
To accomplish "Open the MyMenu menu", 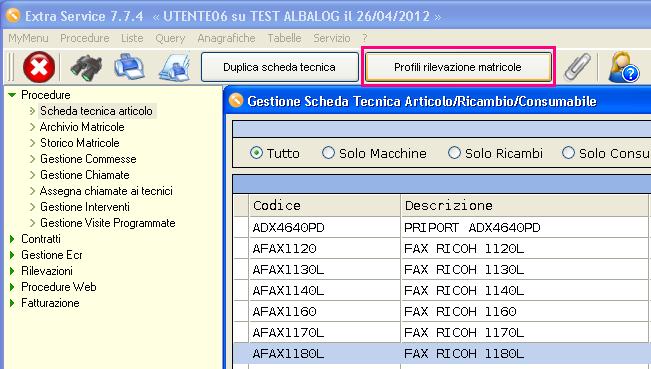I will click(x=28, y=38).
